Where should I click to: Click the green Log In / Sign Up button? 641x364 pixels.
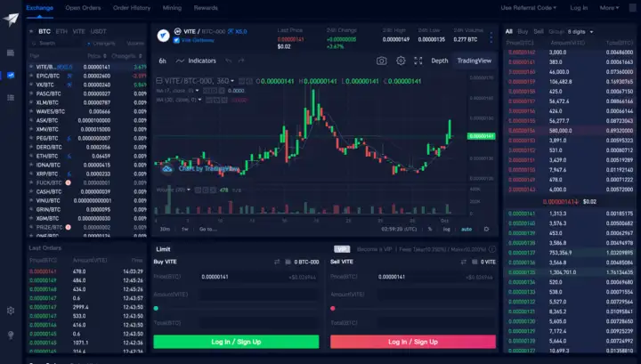pyautogui.click(x=236, y=341)
